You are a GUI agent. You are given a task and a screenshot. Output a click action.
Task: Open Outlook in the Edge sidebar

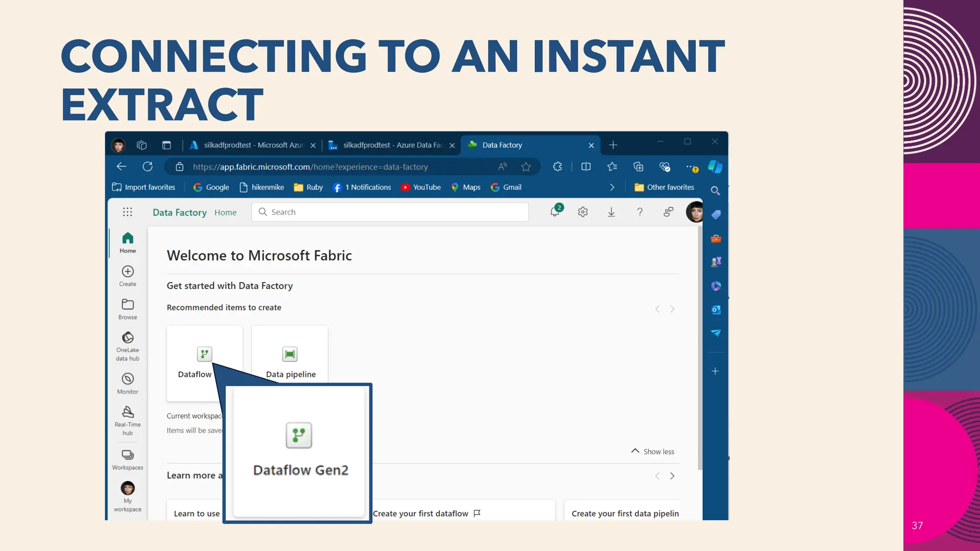716,309
